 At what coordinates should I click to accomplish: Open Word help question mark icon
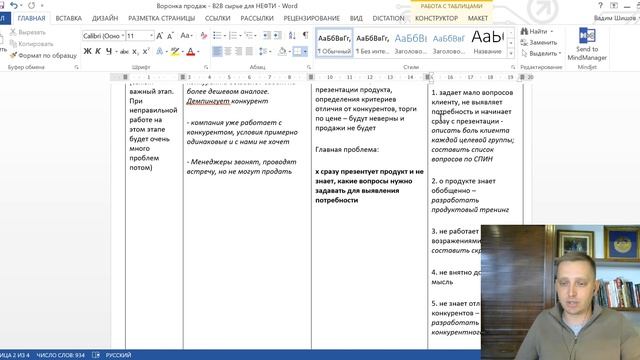(600, 5)
